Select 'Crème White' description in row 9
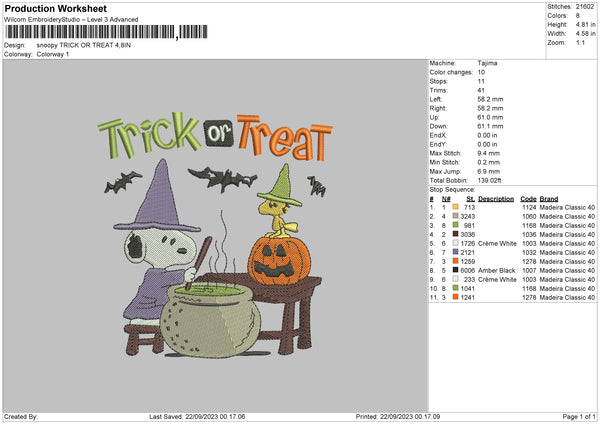Image resolution: width=600 pixels, height=424 pixels. pyautogui.click(x=497, y=279)
